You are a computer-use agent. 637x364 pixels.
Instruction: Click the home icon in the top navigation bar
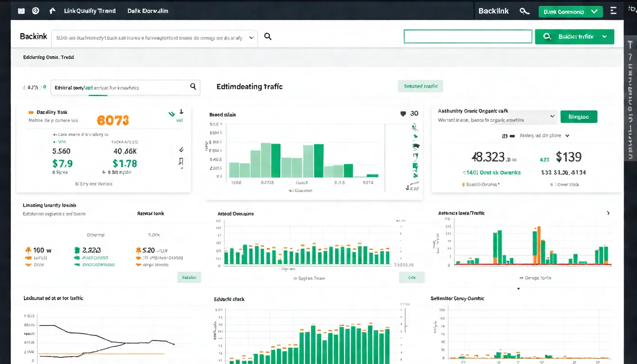(x=52, y=10)
